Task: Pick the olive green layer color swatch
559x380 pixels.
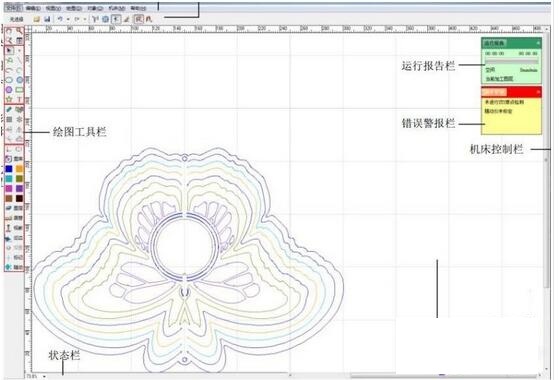Action: tap(19, 179)
